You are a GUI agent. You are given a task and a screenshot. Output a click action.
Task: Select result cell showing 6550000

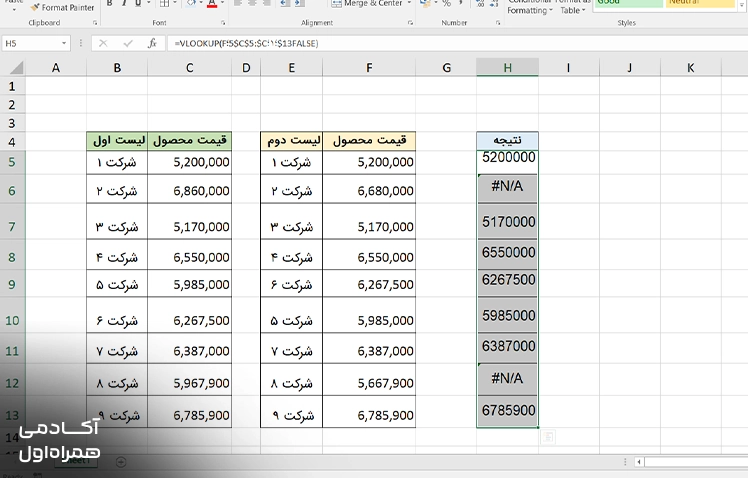coord(507,254)
